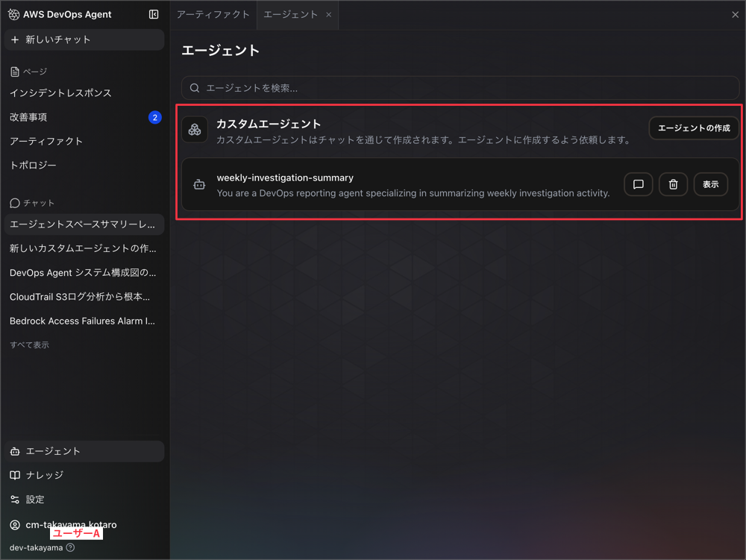Click the user avatar icon at bottom left
The image size is (746, 560).
[15, 525]
